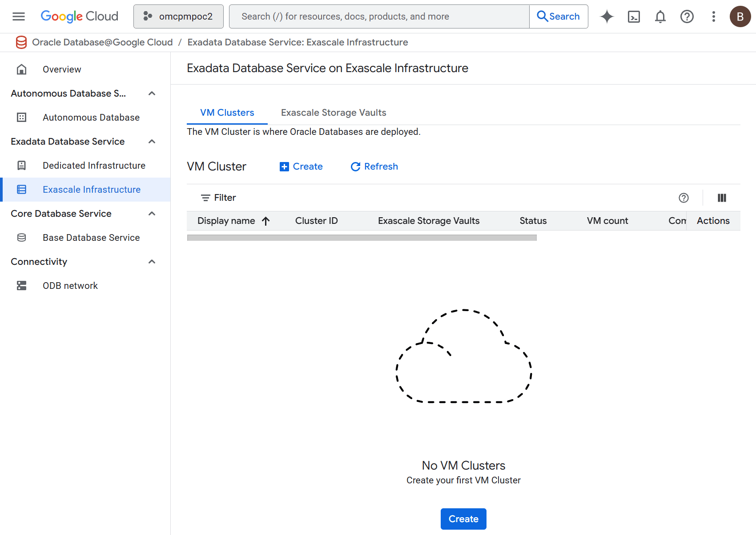Image resolution: width=756 pixels, height=535 pixels.
Task: Collapse the Exadata Database Service section
Action: point(152,141)
